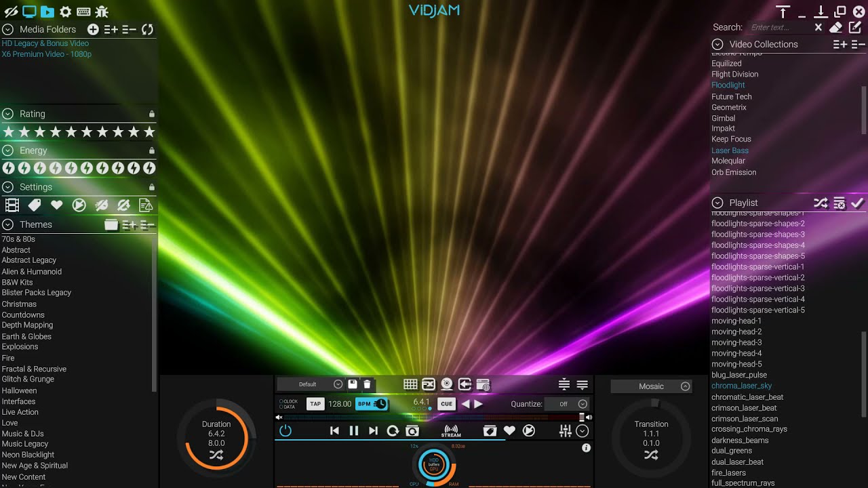Click the video folder play icon
The height and width of the screenshot is (488, 868).
pos(47,12)
